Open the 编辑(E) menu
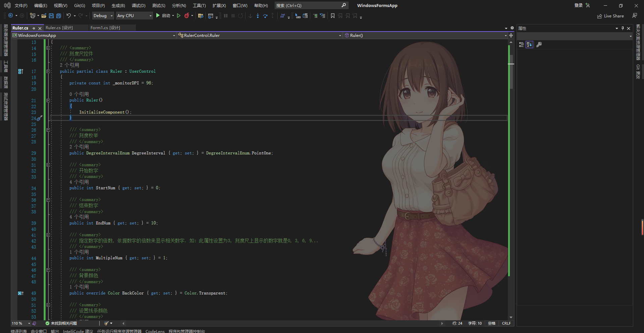The height and width of the screenshot is (333, 644). (41, 5)
